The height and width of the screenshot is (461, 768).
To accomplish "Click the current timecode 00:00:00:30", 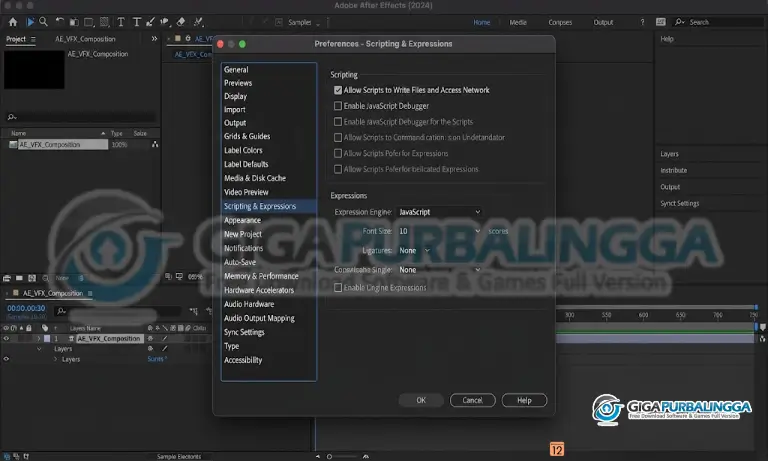I will (26, 308).
